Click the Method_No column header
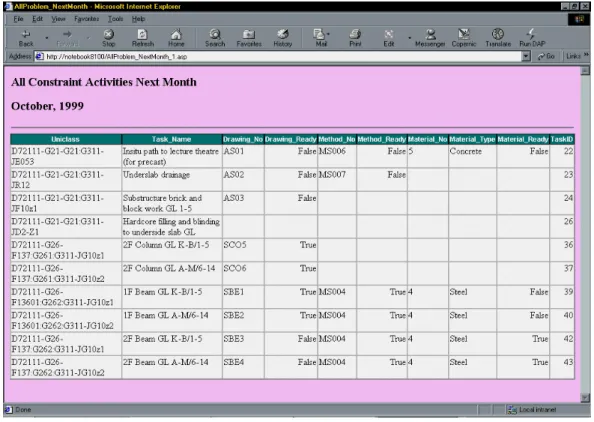 (x=336, y=139)
